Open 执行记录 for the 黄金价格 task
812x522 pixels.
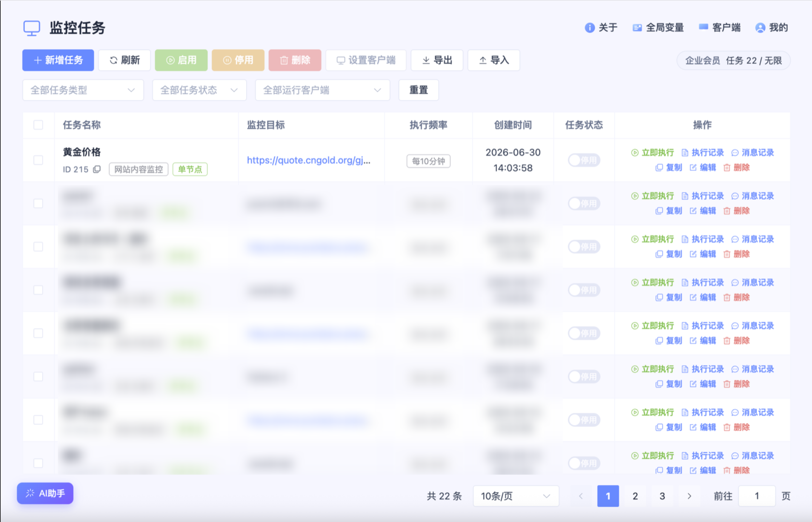702,153
